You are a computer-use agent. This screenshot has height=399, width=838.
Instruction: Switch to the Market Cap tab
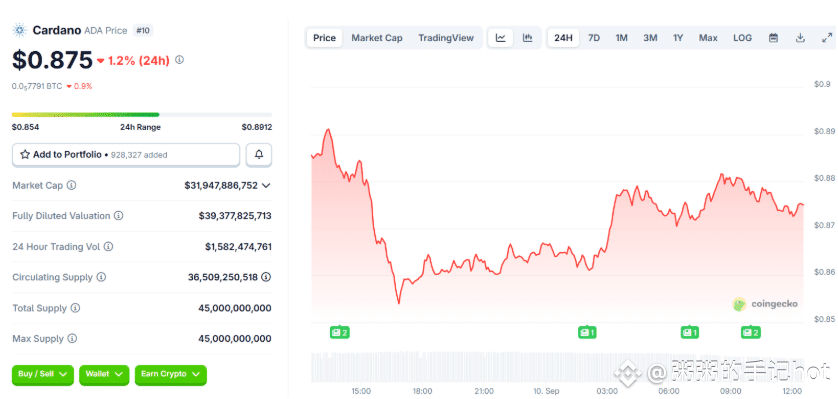click(377, 38)
